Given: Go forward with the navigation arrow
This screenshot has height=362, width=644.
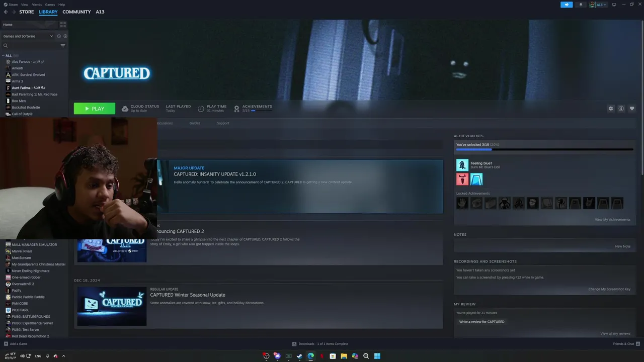Looking at the screenshot, I should (x=13, y=12).
